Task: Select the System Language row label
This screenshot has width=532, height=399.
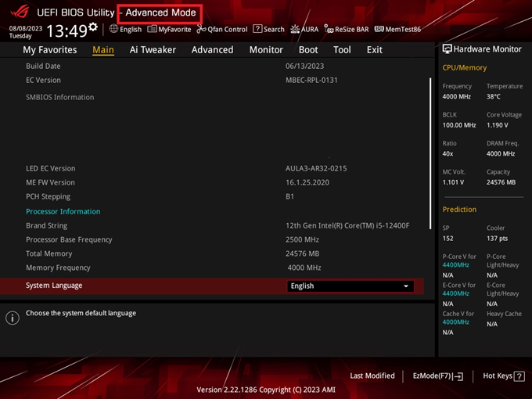Action: pos(54,286)
